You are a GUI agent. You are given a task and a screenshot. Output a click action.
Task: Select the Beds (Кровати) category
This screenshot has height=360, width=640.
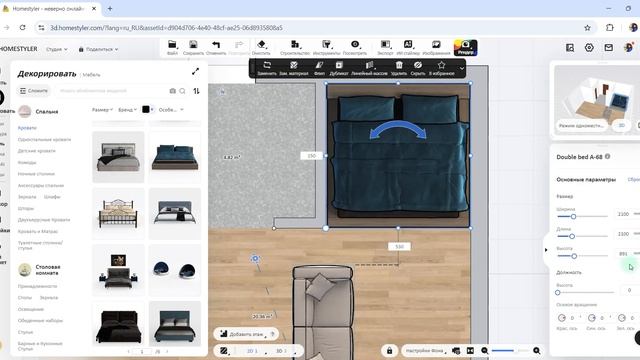[27, 128]
